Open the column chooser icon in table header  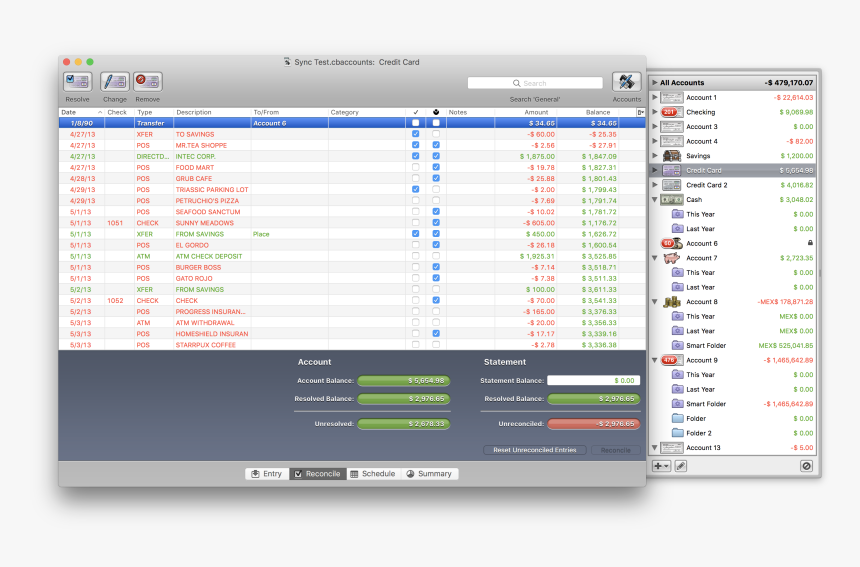point(640,112)
